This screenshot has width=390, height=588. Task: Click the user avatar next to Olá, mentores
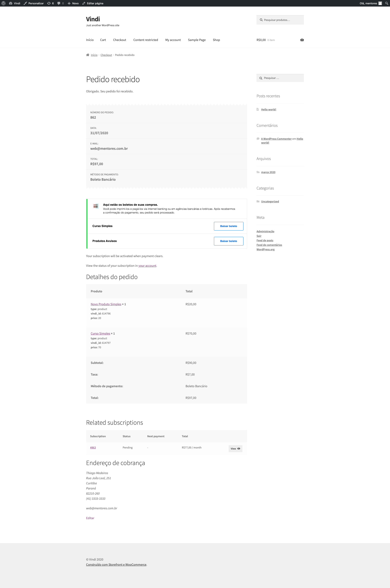380,3
